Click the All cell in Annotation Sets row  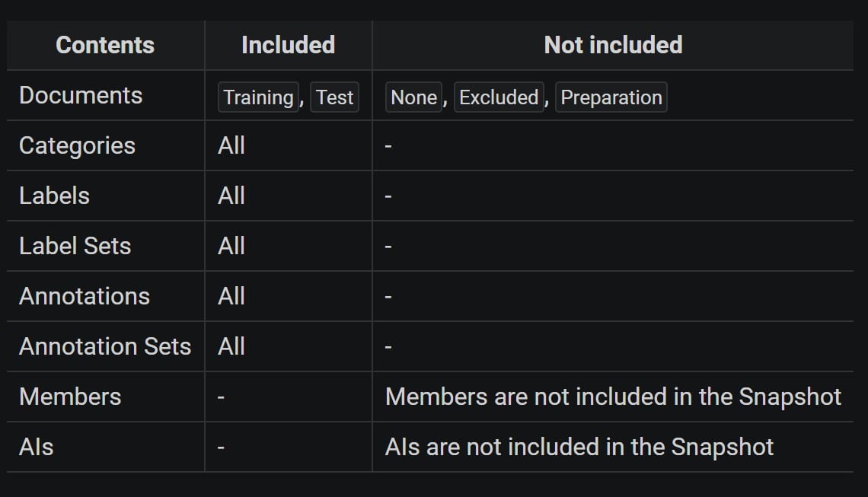pyautogui.click(x=231, y=346)
